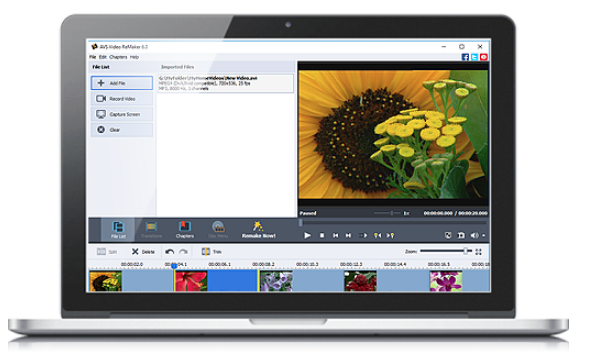Screen dimensions: 592x364
Task: Zoom timeline to fit with the corner icon
Action: [x=478, y=251]
